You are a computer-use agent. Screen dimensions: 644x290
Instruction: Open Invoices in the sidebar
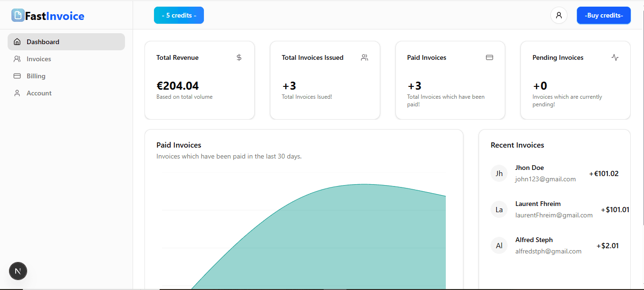click(x=38, y=59)
